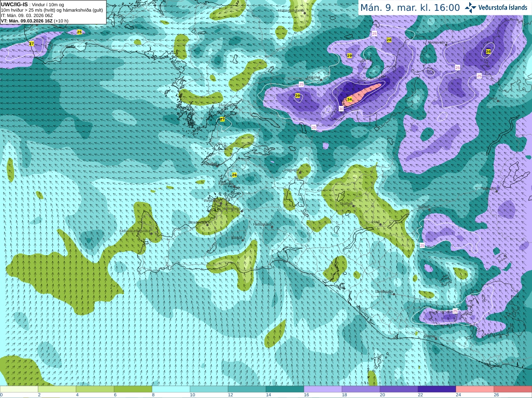Click the yellow 27 gust label below Hvanneyri
The width and height of the screenshot is (532, 398).
click(222, 119)
